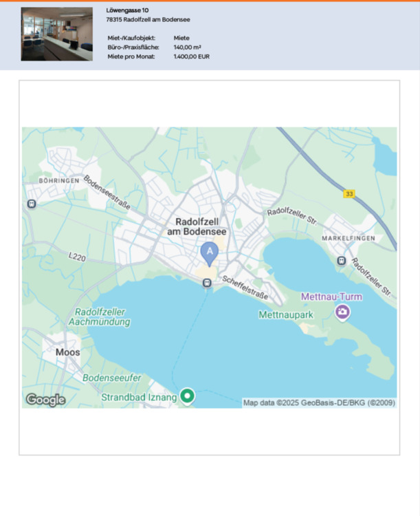
Task: Click the Radolfzell train station icon by the shore
Action: click(207, 283)
